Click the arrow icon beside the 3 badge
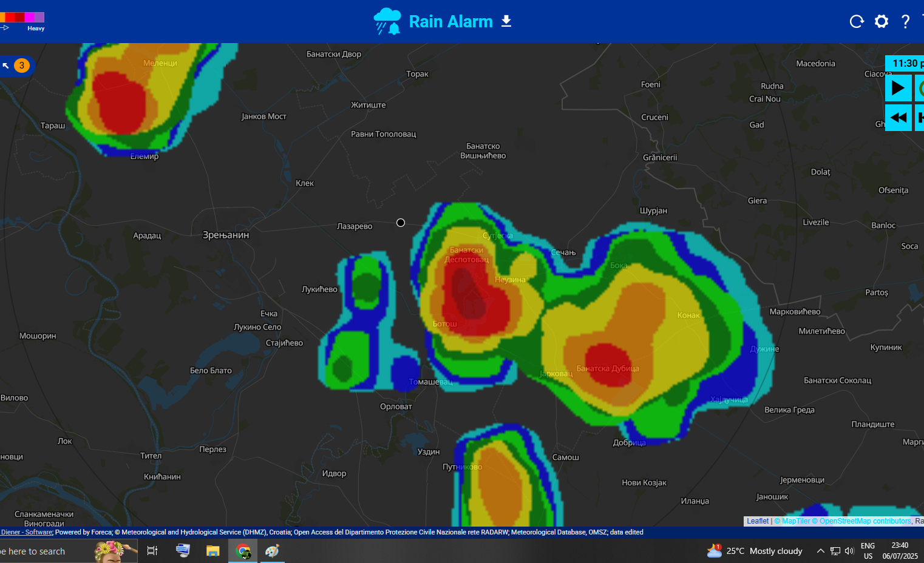Image resolution: width=924 pixels, height=563 pixels. pos(6,66)
